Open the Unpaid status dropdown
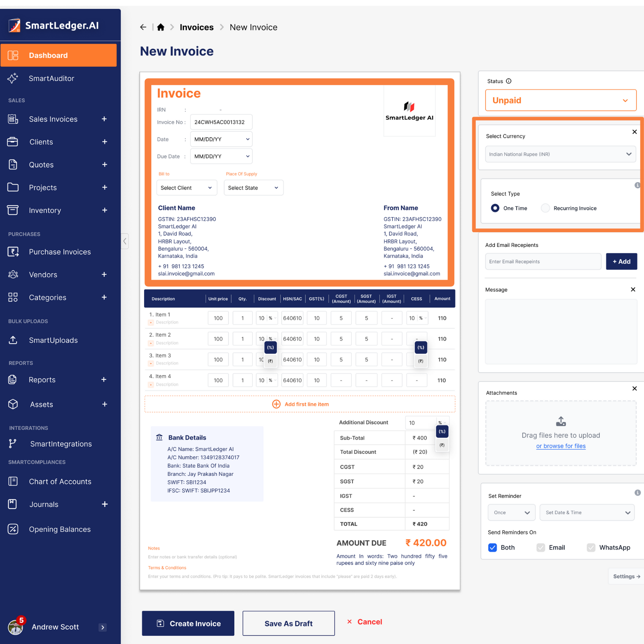Viewport: 644px width, 644px height. tap(561, 100)
